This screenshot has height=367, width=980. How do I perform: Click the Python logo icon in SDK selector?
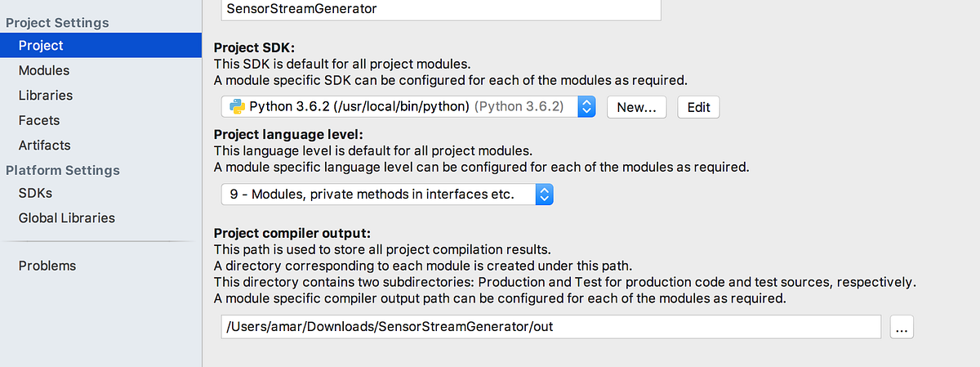pyautogui.click(x=237, y=107)
